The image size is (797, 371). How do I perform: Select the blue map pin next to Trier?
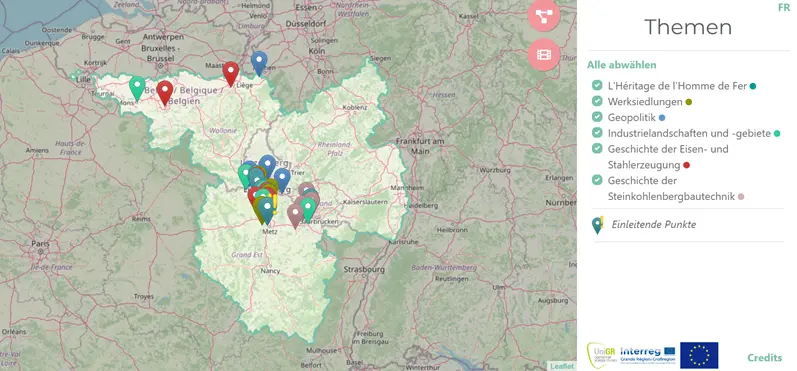(282, 180)
